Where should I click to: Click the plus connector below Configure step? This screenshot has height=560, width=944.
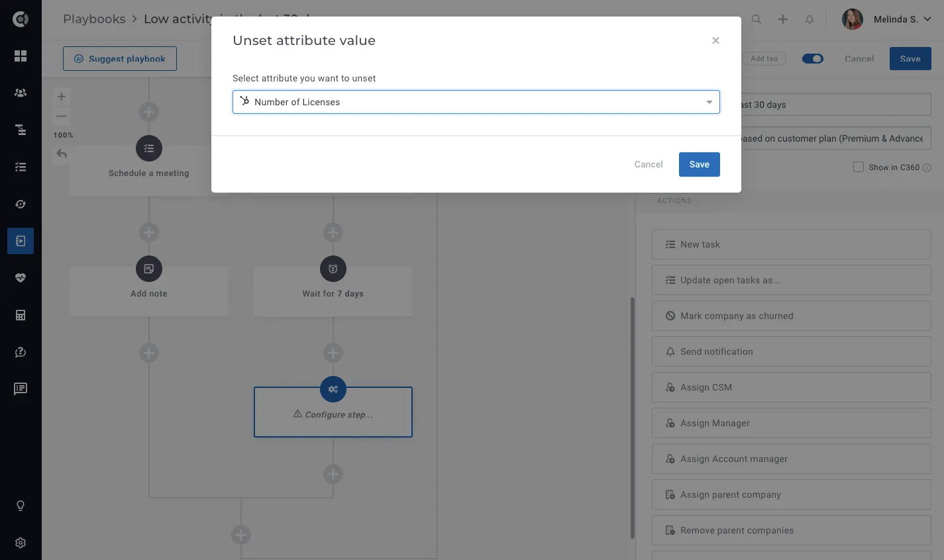[333, 474]
